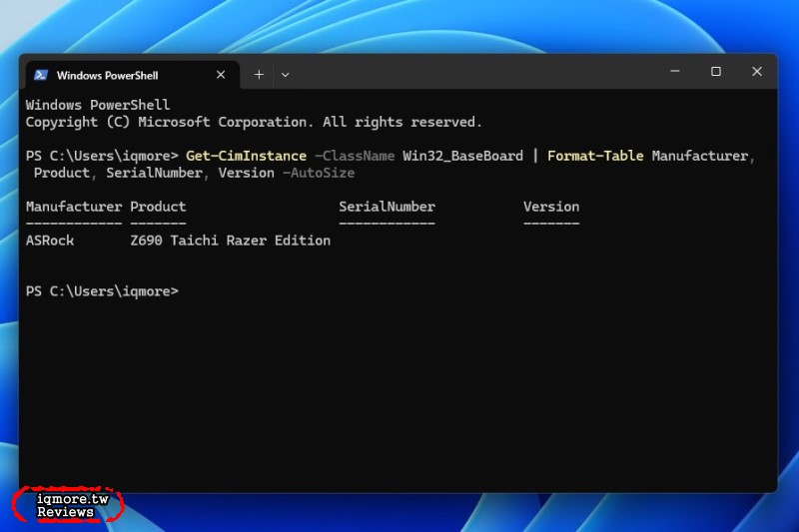Click the -ClassName parameter text

pyautogui.click(x=355, y=156)
